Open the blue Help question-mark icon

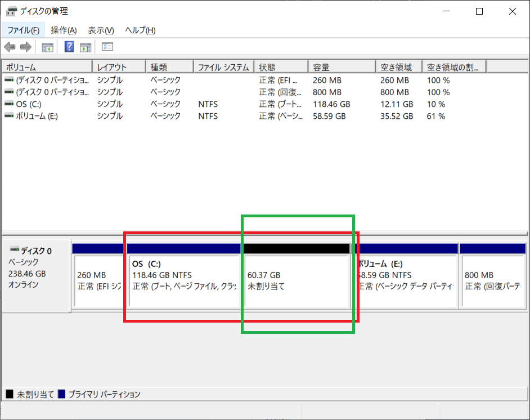click(69, 47)
